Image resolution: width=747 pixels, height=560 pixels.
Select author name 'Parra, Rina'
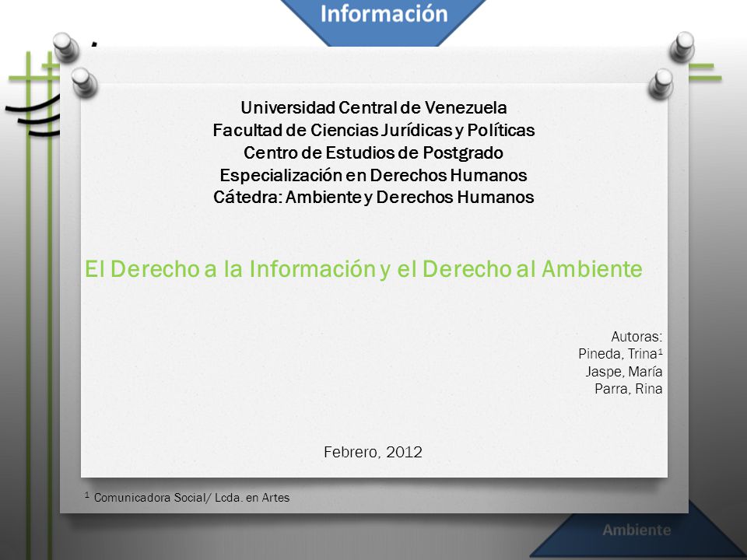[x=629, y=389]
